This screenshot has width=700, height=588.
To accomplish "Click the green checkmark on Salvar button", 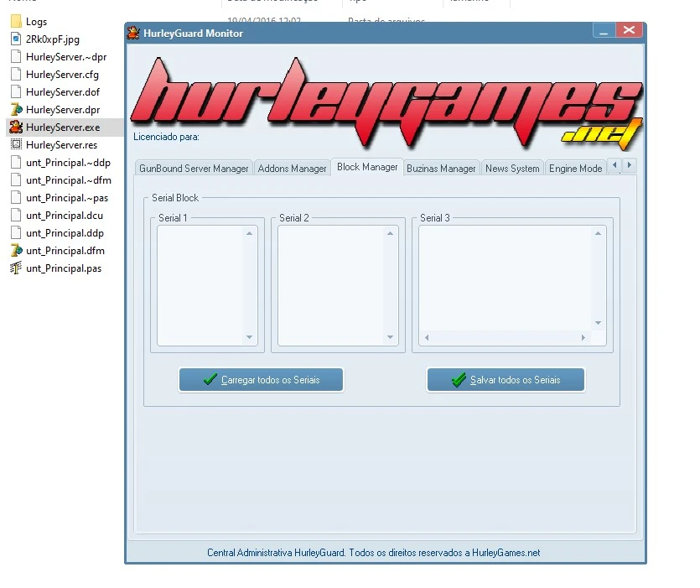I will coord(459,380).
